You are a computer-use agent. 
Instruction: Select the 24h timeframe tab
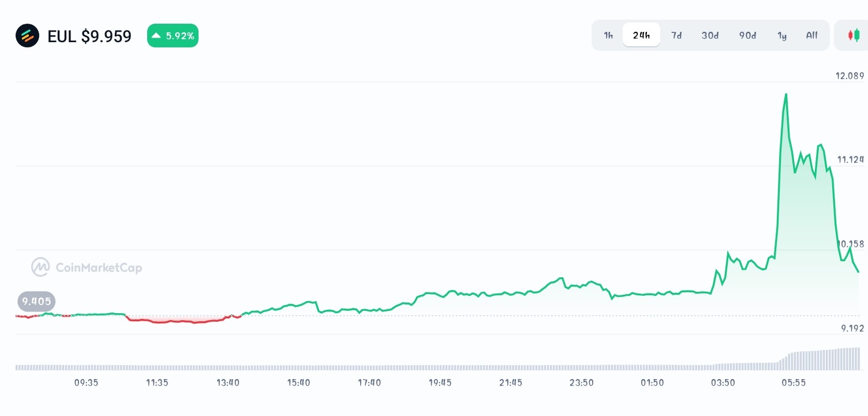click(641, 35)
